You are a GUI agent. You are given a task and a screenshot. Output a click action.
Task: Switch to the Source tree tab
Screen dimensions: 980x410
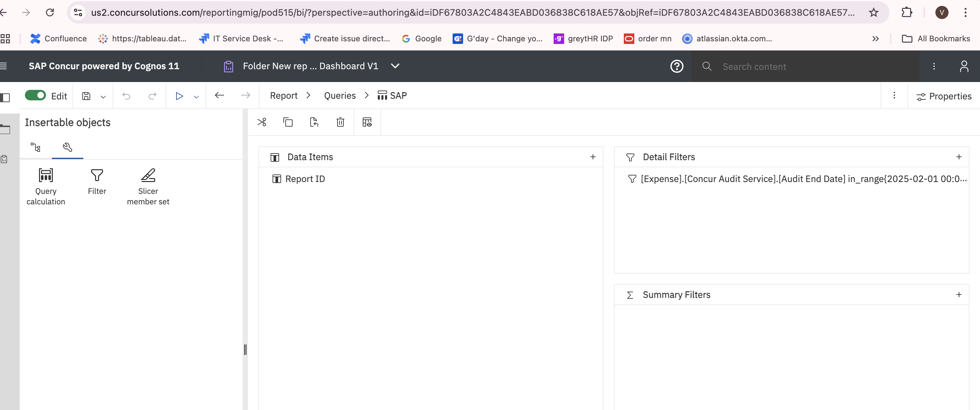(35, 147)
